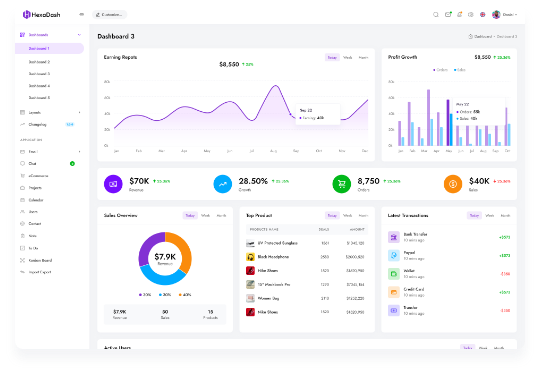Click the Paypal transaction icon
Viewport: 540px width, 374px height.
[x=394, y=256]
